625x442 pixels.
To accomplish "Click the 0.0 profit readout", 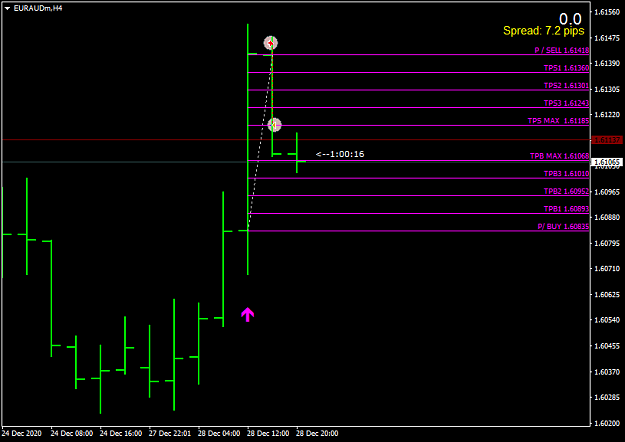I will (x=570, y=19).
